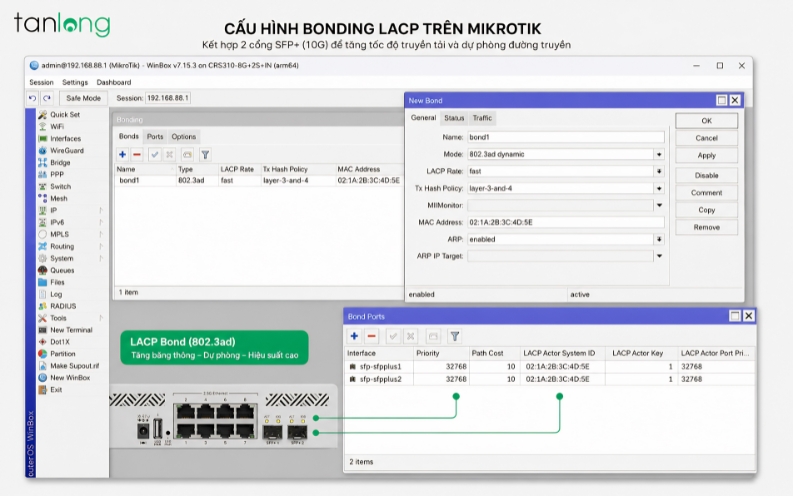Screen dimensions: 800x500
Task: Click the Session address field
Action: pos(169,98)
